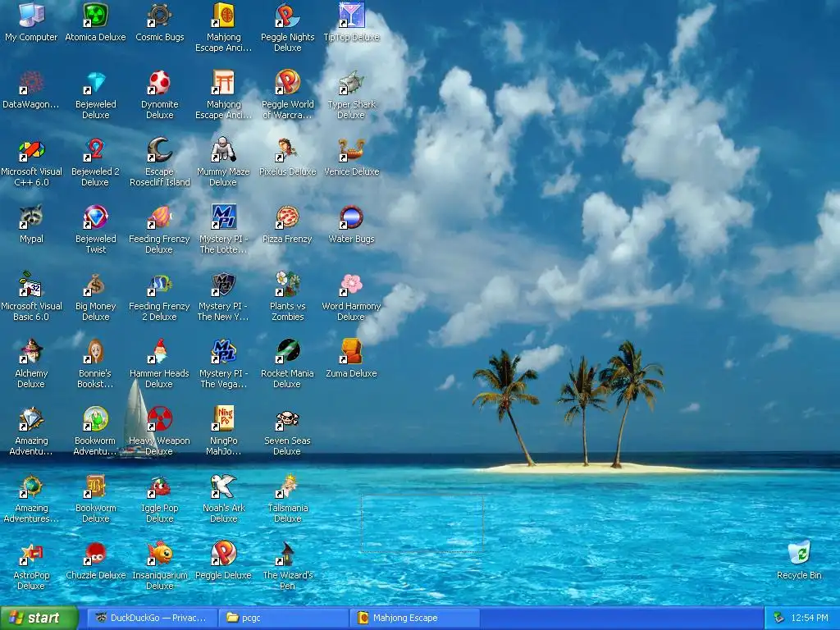840x630 pixels.
Task: Click the 12:54 PM taskbar clock
Action: click(810, 618)
